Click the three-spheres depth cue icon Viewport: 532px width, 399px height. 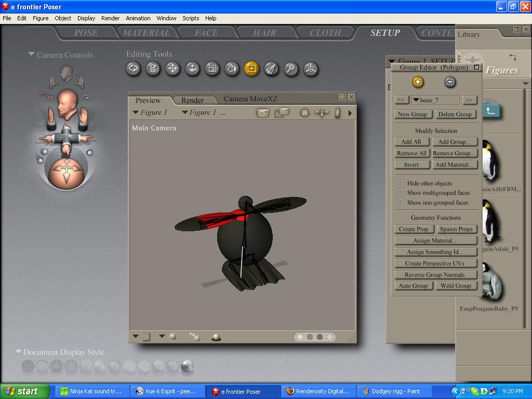click(194, 337)
